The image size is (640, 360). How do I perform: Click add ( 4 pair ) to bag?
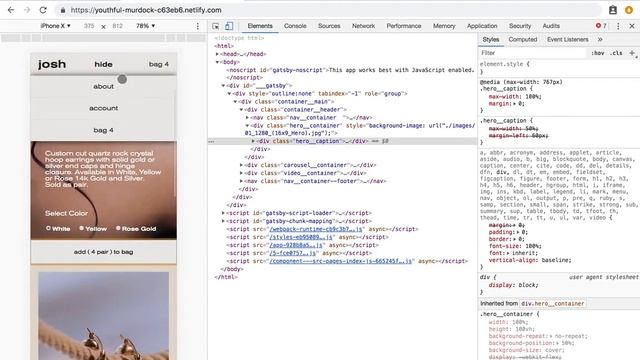tap(103, 252)
